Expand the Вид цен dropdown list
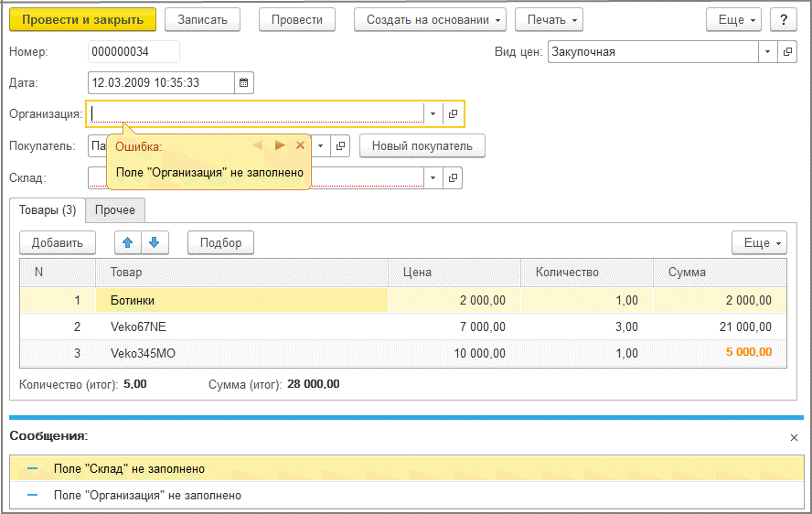This screenshot has width=812, height=514. click(767, 52)
